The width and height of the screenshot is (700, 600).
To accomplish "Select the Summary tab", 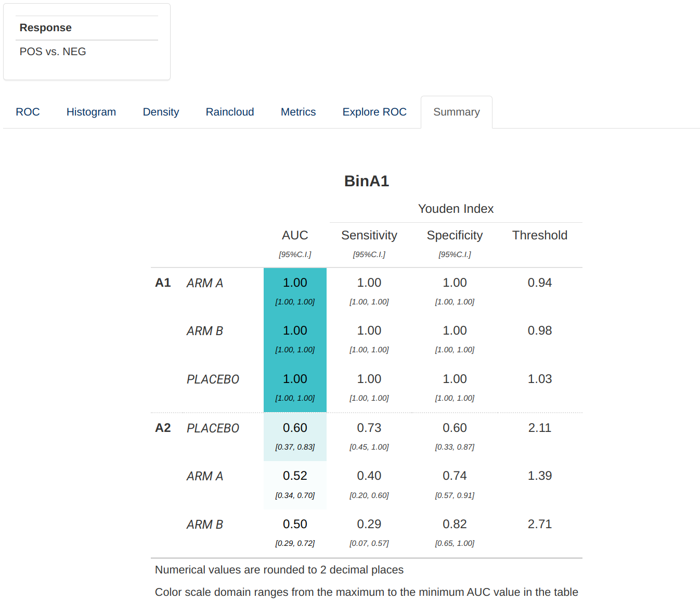I will [x=456, y=112].
